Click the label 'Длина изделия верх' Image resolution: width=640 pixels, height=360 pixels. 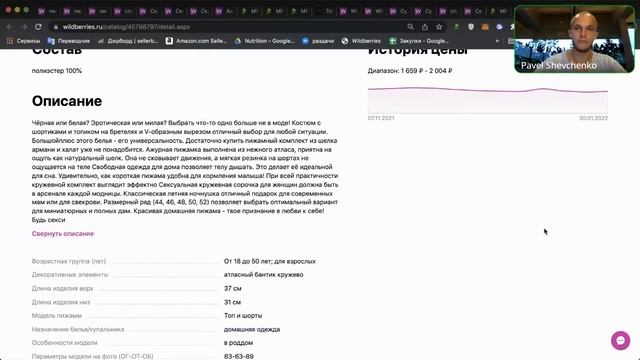pyautogui.click(x=62, y=288)
